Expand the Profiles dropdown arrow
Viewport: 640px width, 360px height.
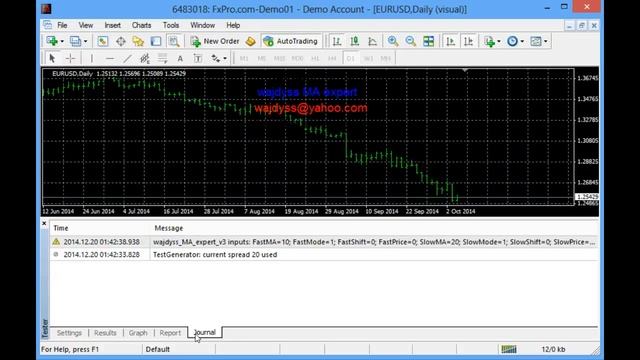85,41
